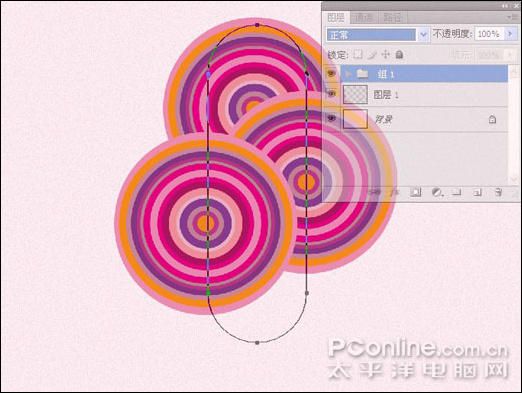Hide 图层 1 visibility eye
Viewport: 522px width, 393px height.
click(331, 94)
